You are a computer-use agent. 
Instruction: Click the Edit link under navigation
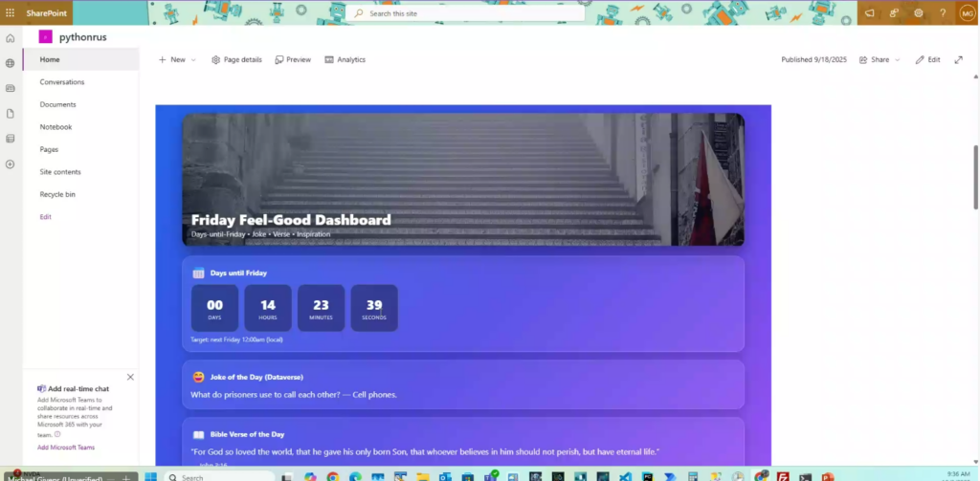point(46,217)
